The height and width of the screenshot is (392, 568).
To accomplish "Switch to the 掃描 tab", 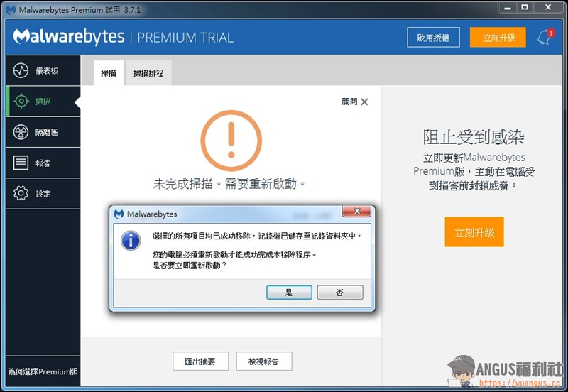I will pyautogui.click(x=109, y=73).
